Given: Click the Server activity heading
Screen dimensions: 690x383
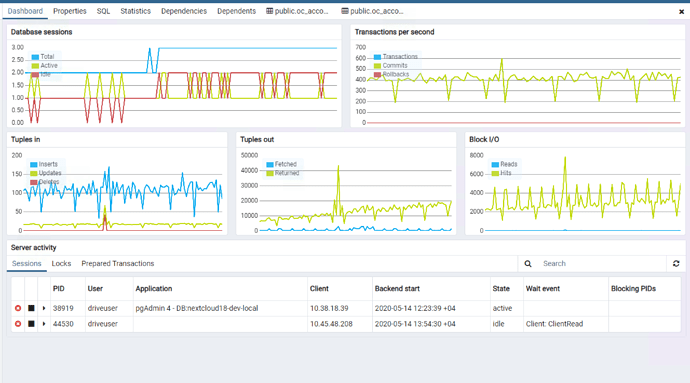Looking at the screenshot, I should (x=33, y=247).
